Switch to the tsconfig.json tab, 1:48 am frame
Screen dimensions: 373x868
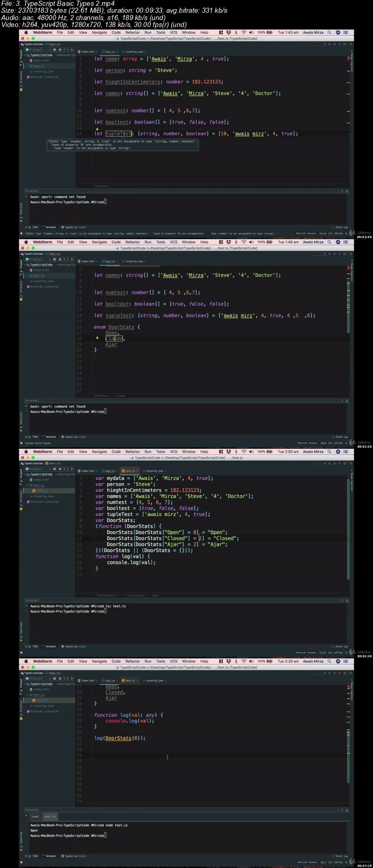tap(133, 261)
